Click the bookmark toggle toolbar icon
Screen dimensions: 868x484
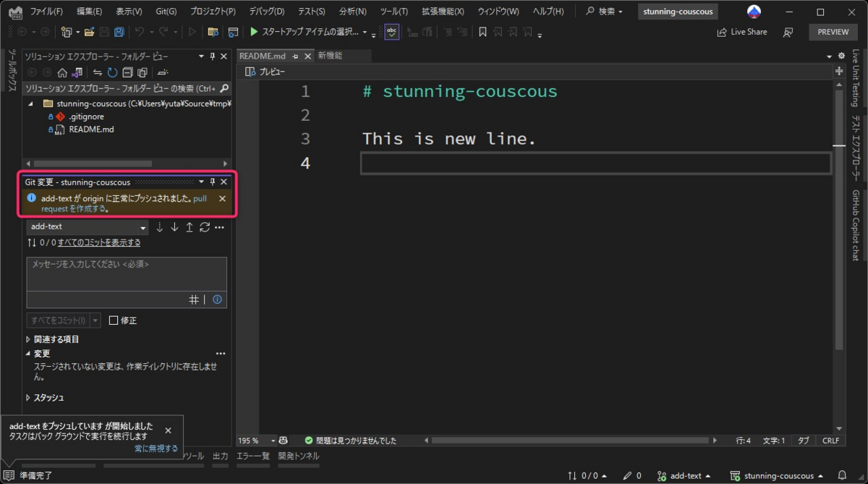pos(482,32)
